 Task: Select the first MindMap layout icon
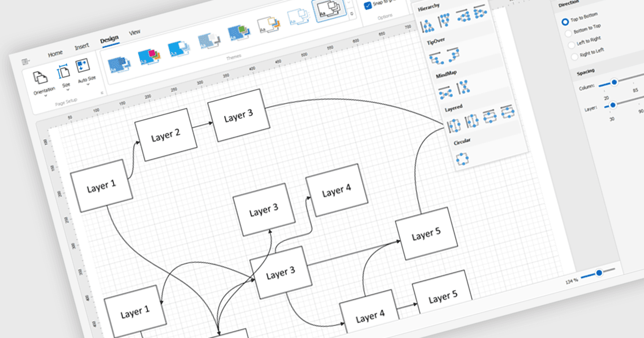[444, 92]
